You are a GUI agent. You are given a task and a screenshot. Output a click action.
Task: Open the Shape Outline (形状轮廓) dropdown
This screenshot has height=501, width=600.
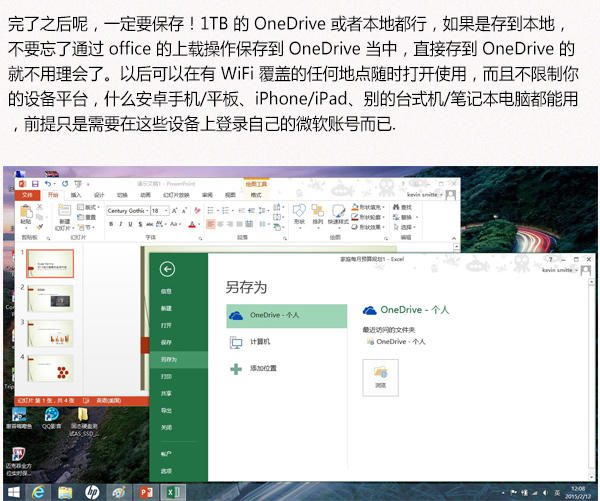[368, 217]
